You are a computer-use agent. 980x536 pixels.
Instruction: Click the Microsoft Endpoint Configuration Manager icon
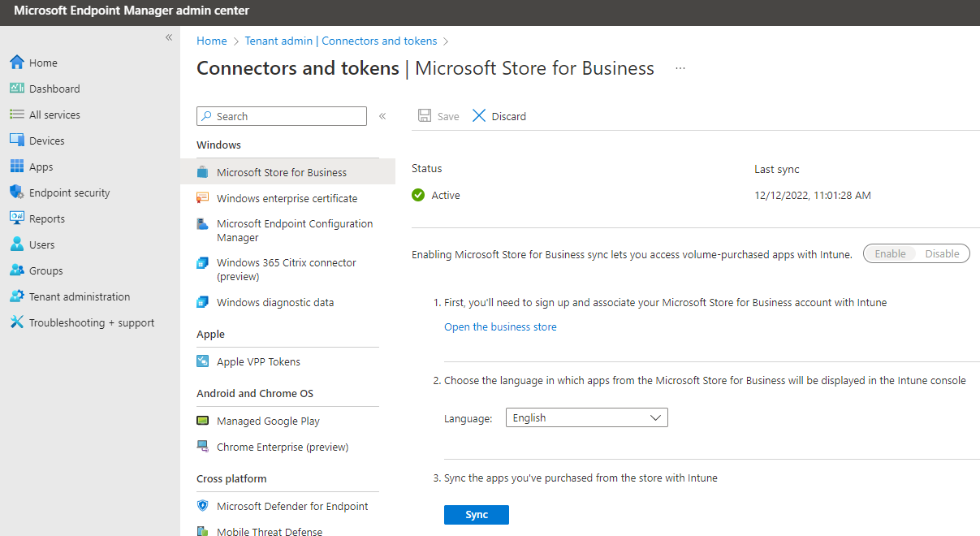[x=202, y=224]
